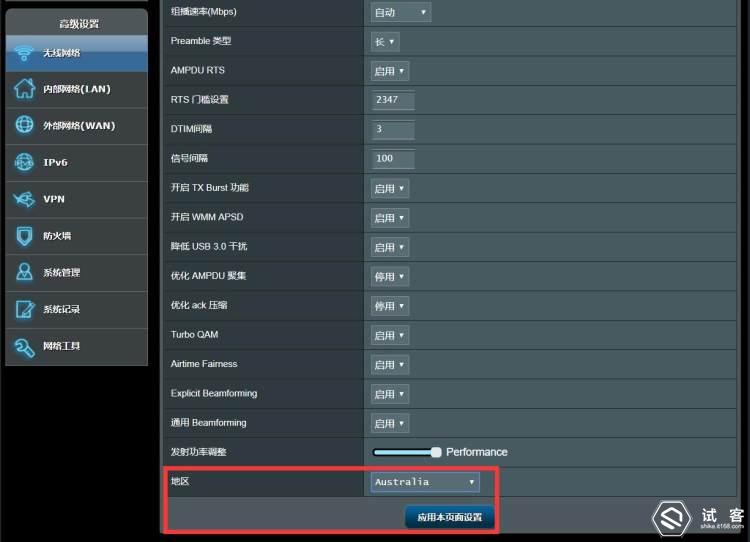Image resolution: width=750 pixels, height=542 pixels.
Task: Open the optimize ack suppression dropdown
Action: click(390, 306)
